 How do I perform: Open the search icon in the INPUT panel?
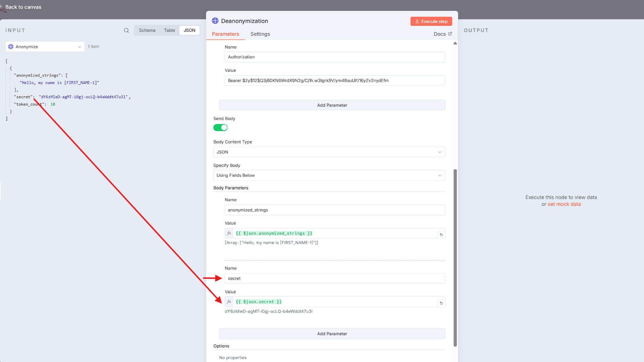pos(126,30)
